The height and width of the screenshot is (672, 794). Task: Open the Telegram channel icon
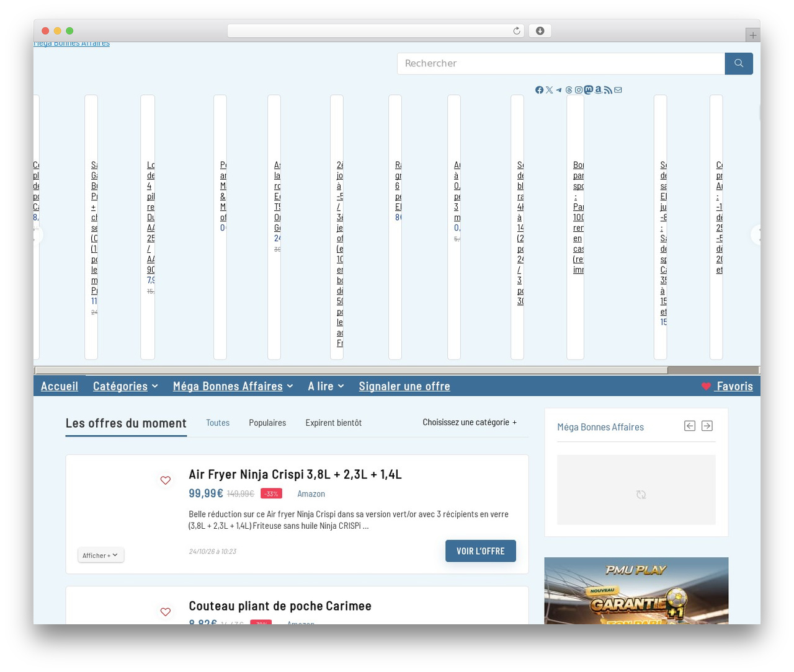(559, 90)
